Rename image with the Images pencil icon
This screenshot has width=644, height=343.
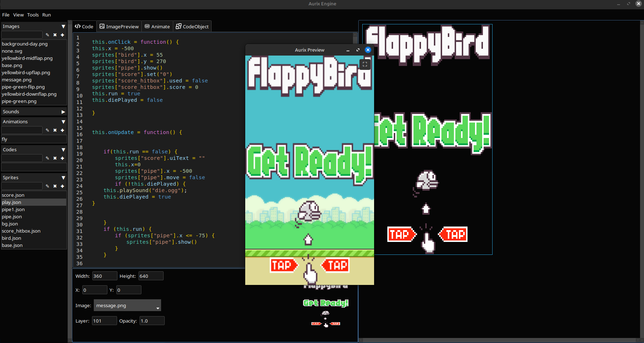coord(47,35)
